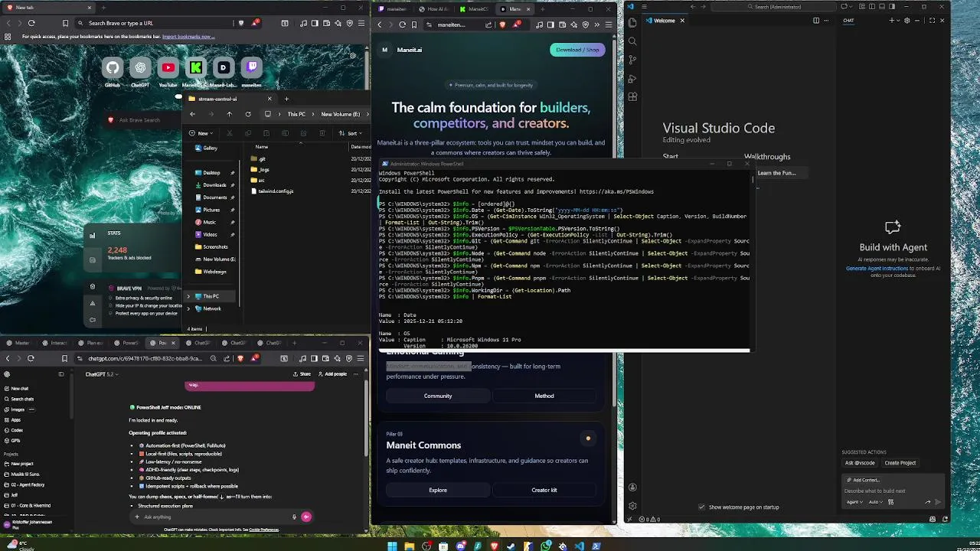Open VS Code Extensions view

tap(632, 97)
